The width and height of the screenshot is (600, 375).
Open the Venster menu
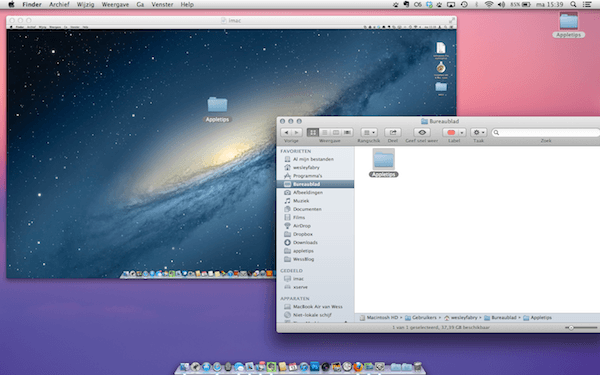click(162, 5)
